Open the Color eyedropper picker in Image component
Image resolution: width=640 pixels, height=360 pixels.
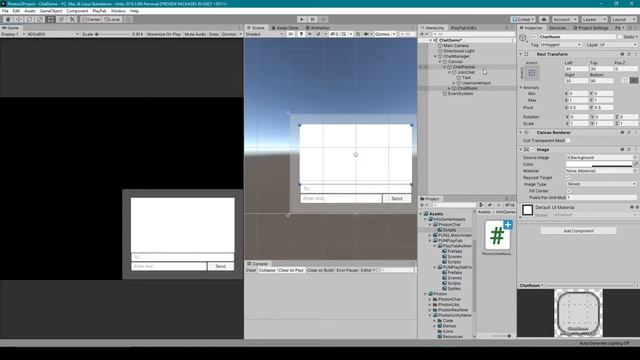[x=635, y=164]
